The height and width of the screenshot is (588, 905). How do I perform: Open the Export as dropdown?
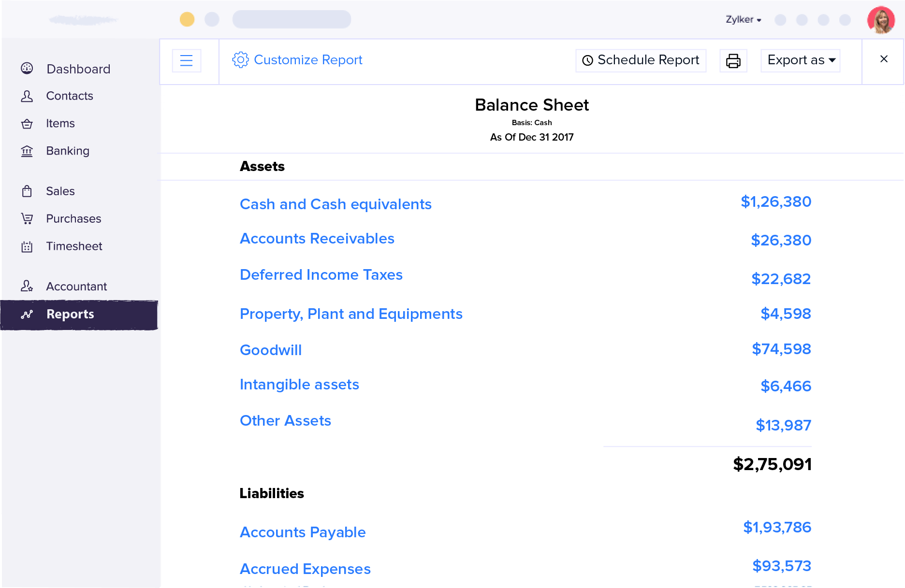[x=800, y=60]
